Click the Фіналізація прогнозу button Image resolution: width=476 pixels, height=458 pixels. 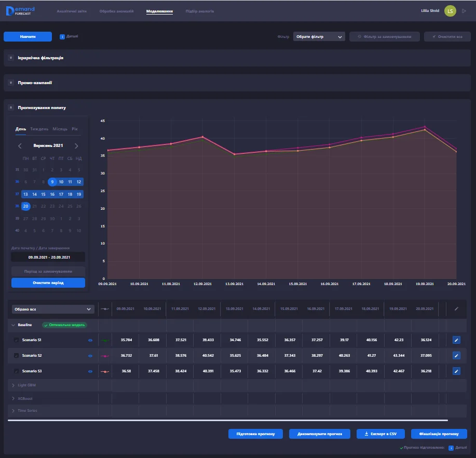pyautogui.click(x=439, y=434)
